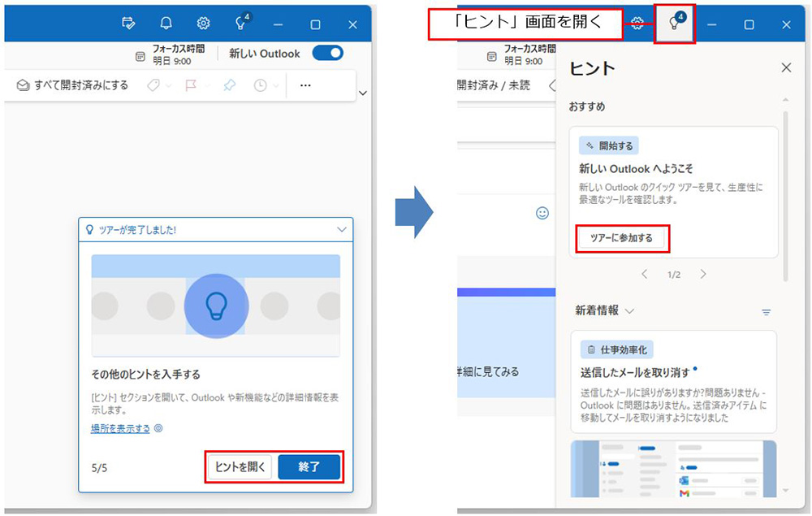Disable 新しい Outlook switch in the right window

tap(327, 53)
